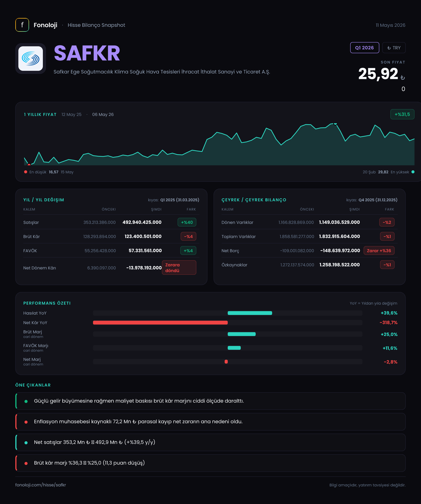Click the highest price marker on chart
The height and width of the screenshot is (504, 421).
tap(335, 124)
